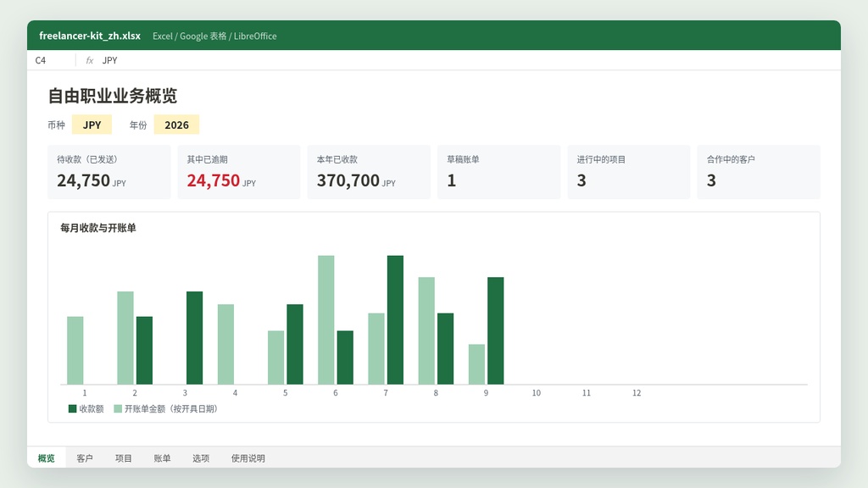868x488 pixels.
Task: Click the month 1 light green bar
Action: click(x=75, y=350)
